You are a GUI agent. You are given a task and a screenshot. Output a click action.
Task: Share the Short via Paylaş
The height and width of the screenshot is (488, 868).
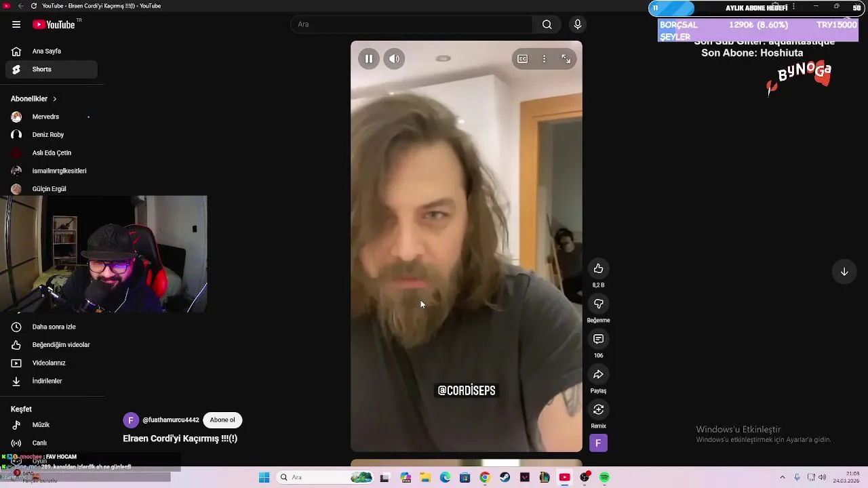(598, 374)
